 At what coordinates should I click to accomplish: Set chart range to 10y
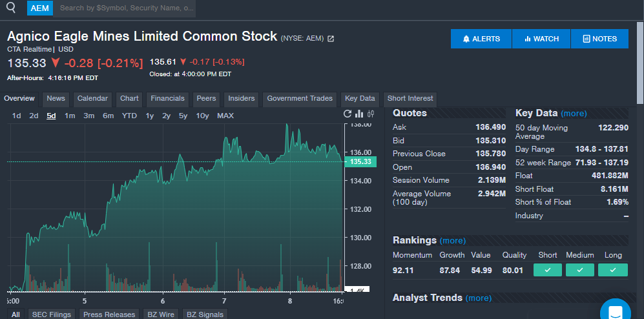tap(202, 116)
